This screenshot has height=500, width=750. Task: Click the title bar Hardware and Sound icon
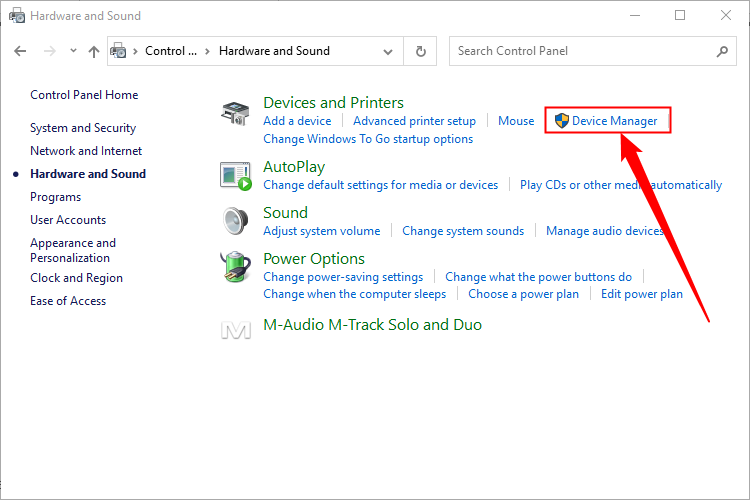pos(17,15)
